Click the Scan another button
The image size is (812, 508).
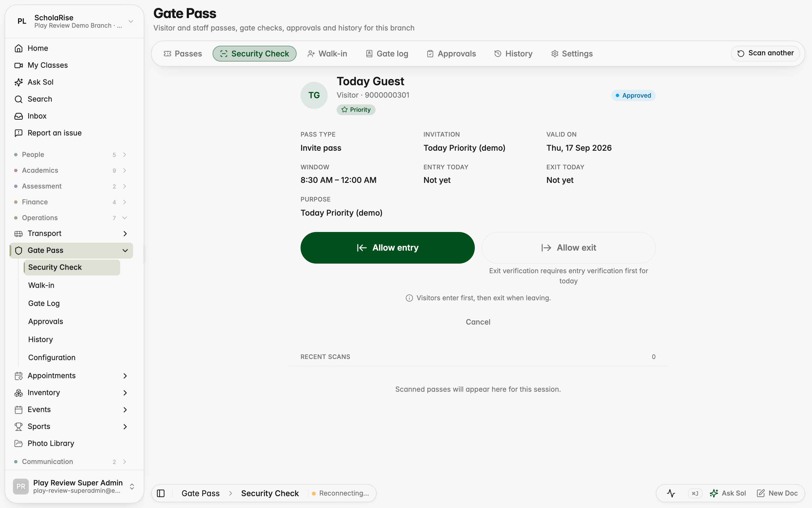[765, 53]
